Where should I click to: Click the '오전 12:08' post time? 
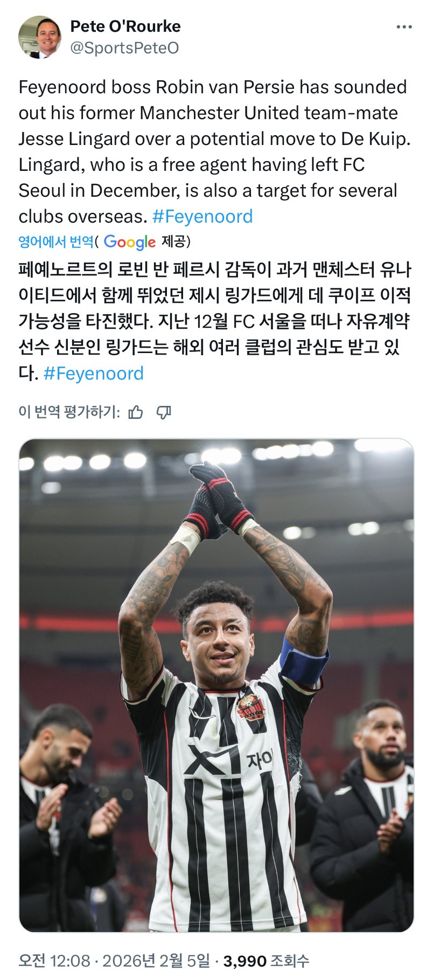point(54,961)
